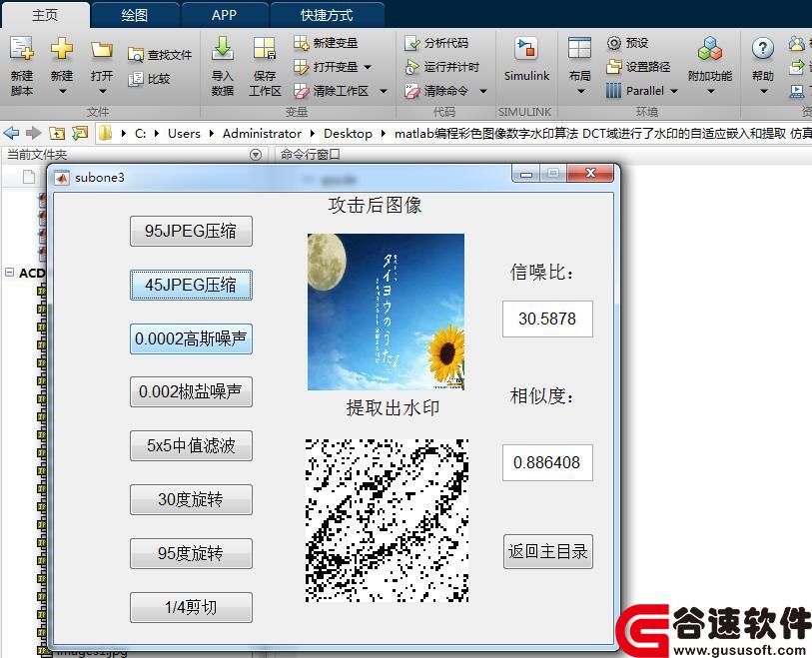Click the 5x5中值滤波 button
The height and width of the screenshot is (658, 812).
pyautogui.click(x=191, y=445)
